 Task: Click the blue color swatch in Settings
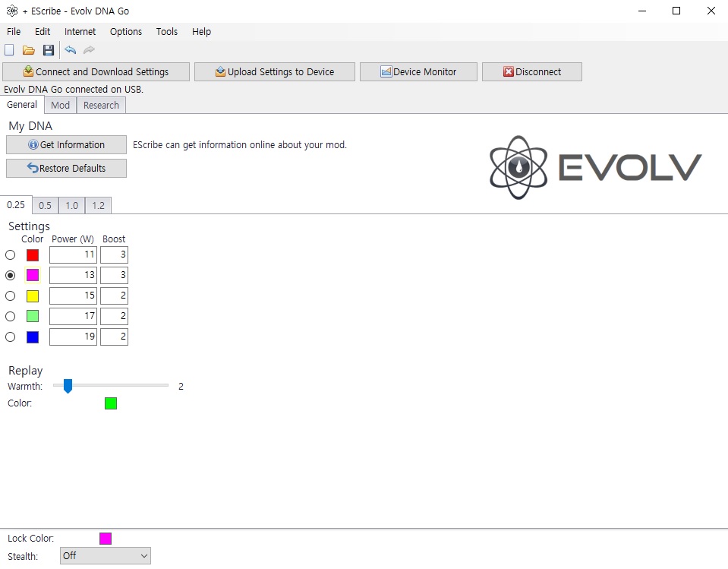(x=33, y=337)
